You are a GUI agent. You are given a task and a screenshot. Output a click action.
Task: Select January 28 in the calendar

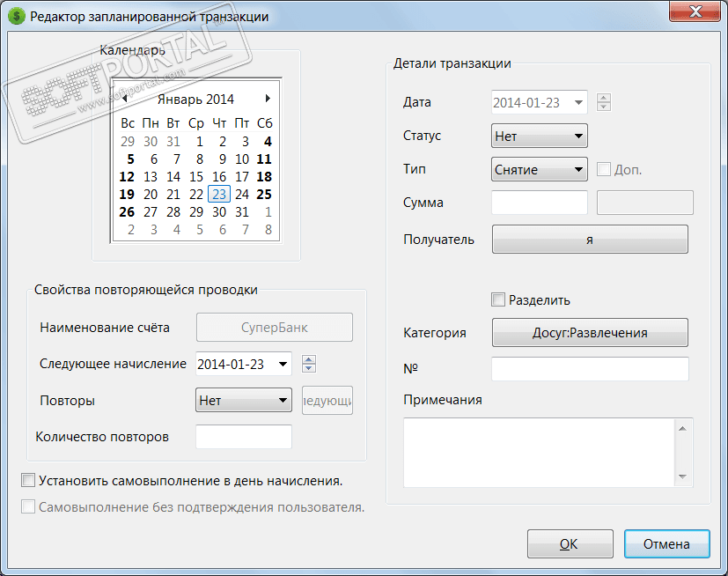coord(173,212)
